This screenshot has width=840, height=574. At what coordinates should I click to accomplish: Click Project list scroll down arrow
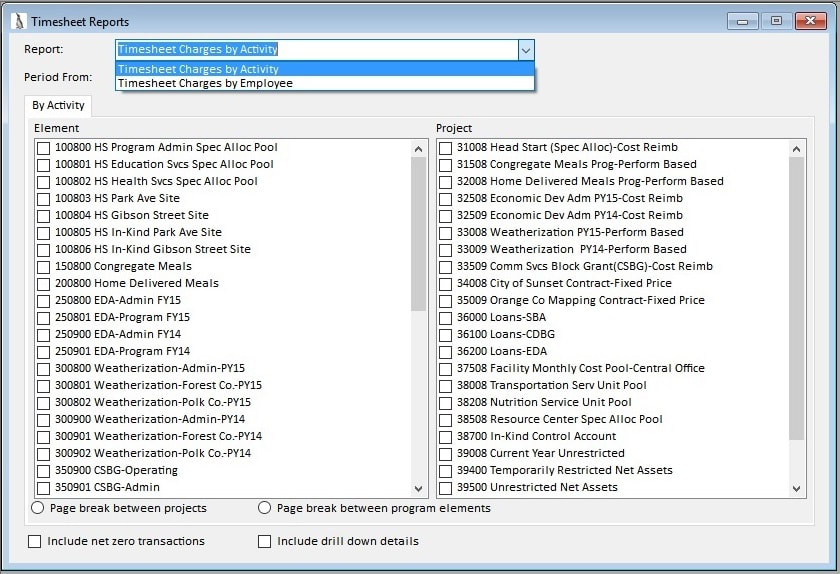tap(796, 488)
